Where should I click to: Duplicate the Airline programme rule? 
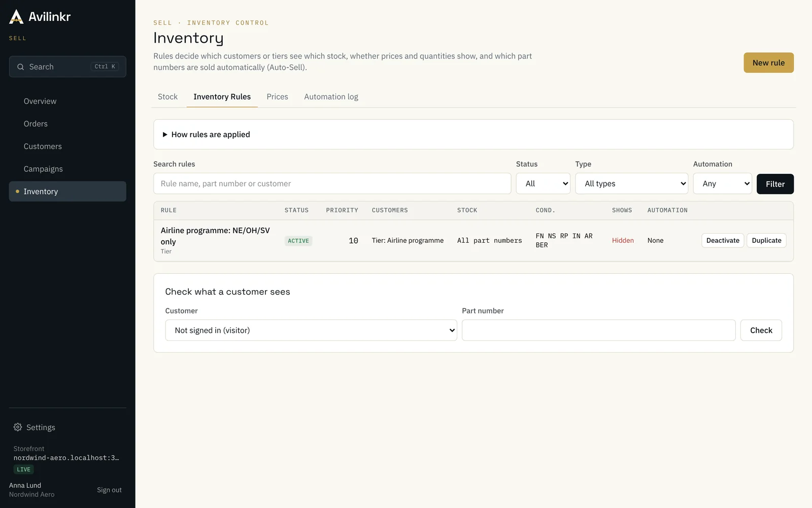(766, 240)
